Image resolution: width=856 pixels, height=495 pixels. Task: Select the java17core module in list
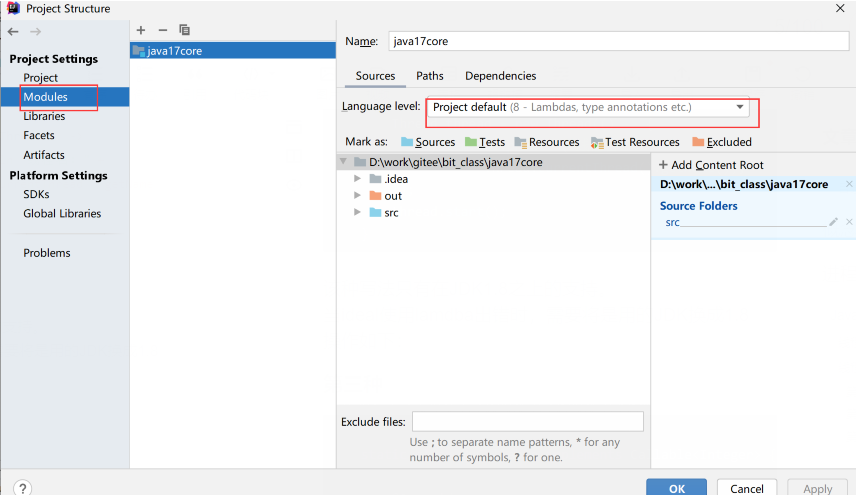pos(233,51)
